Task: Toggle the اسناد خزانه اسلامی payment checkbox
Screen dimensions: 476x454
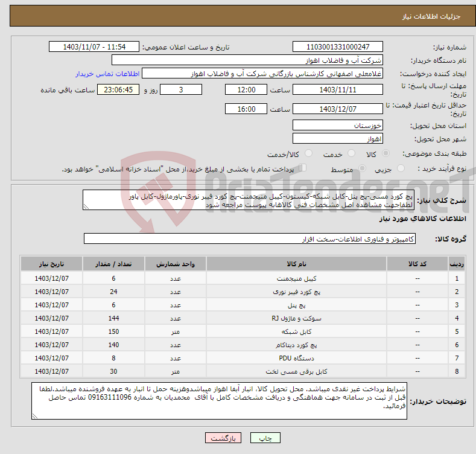Action: (303, 168)
